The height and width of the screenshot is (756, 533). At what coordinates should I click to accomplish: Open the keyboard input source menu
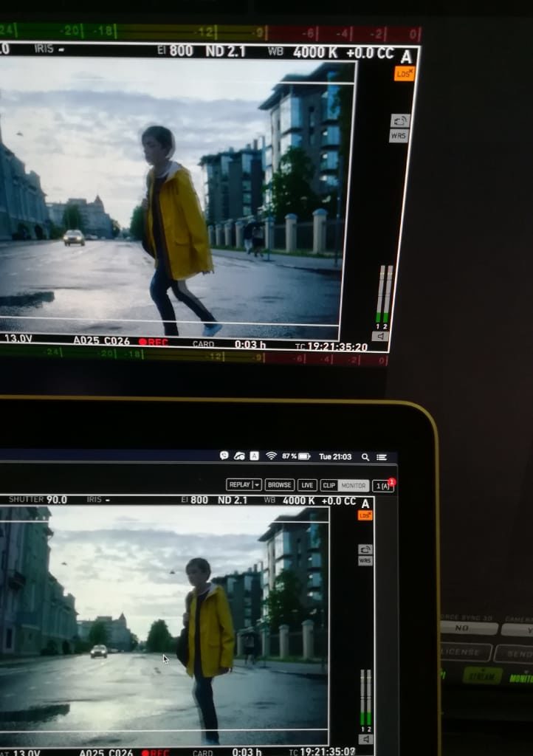pyautogui.click(x=254, y=456)
